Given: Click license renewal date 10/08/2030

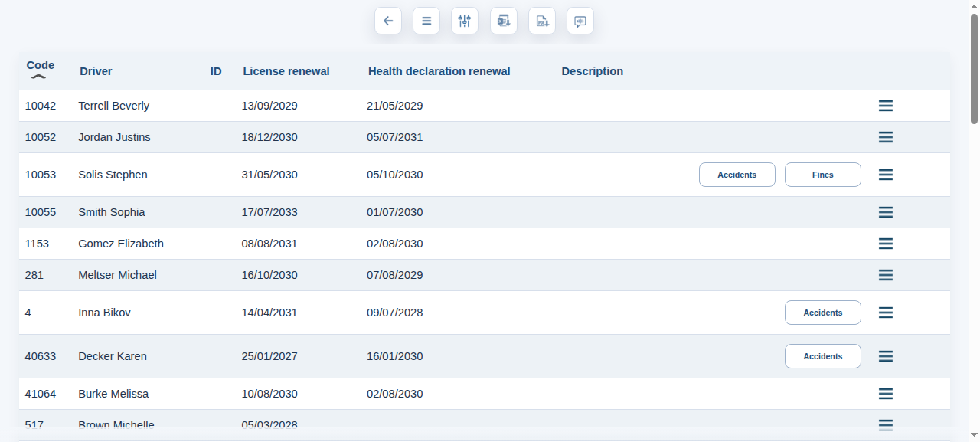Looking at the screenshot, I should (269, 394).
